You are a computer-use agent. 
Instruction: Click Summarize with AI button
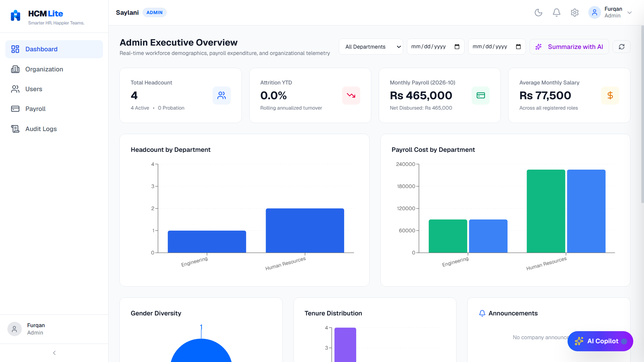[x=569, y=47]
